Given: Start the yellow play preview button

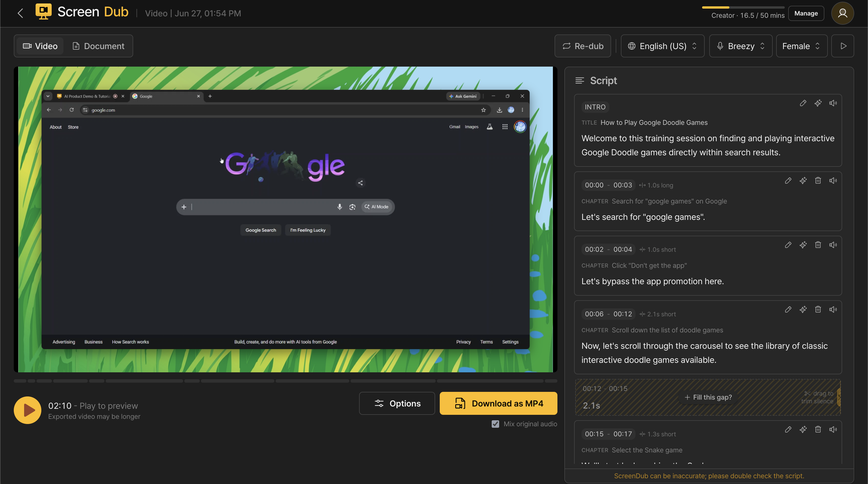Looking at the screenshot, I should coord(27,410).
